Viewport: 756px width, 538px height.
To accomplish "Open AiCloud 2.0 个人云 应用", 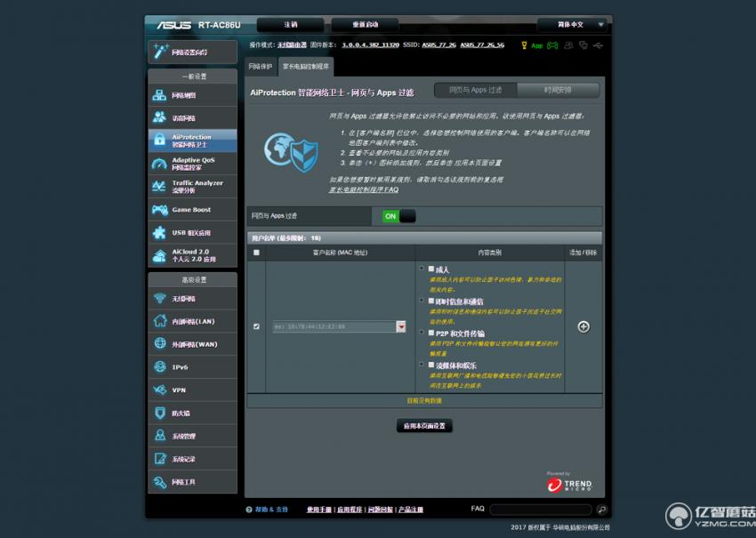I will [192, 255].
